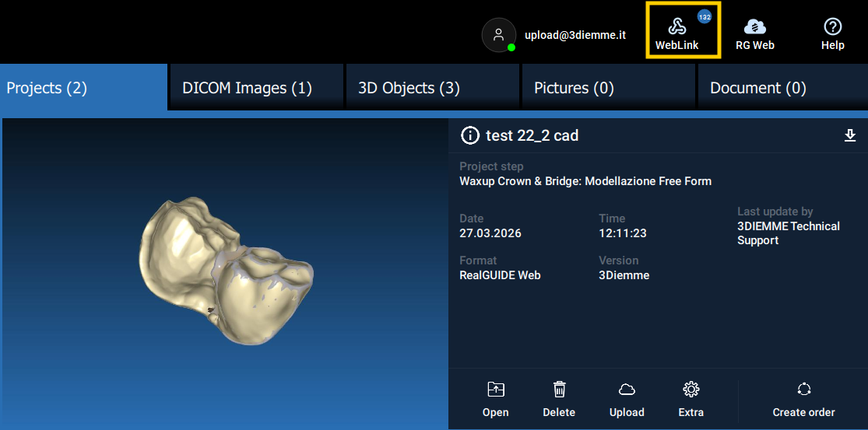Click the user account avatar icon
Viewport: 868px width, 430px height.
point(499,35)
